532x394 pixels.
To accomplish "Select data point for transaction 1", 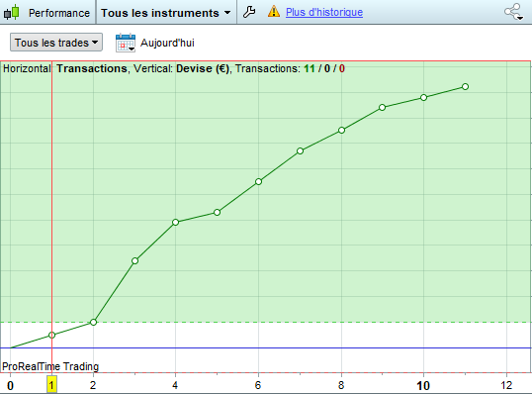I will tap(51, 336).
